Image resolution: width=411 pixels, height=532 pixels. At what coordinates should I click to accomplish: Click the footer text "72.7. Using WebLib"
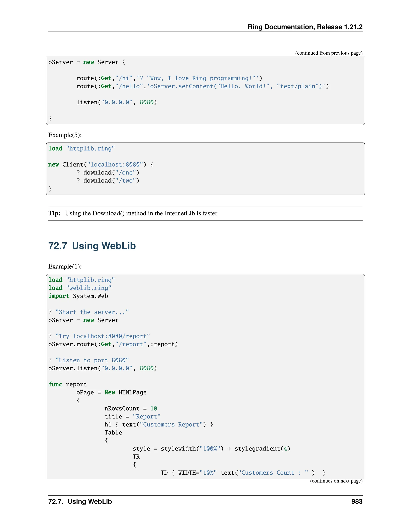(80, 501)
